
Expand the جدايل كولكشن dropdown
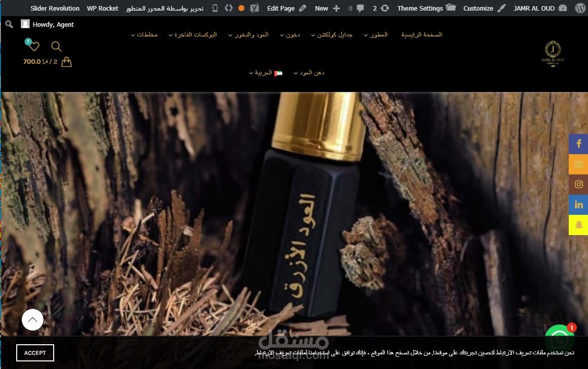332,35
